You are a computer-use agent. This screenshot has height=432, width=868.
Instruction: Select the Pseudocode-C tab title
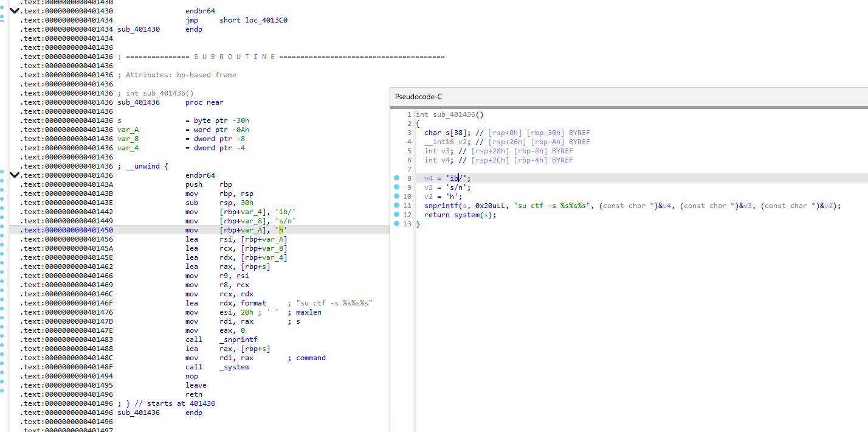click(418, 97)
